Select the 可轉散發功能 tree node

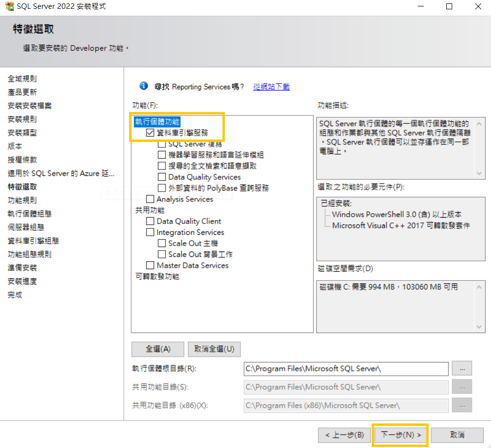[x=157, y=277]
